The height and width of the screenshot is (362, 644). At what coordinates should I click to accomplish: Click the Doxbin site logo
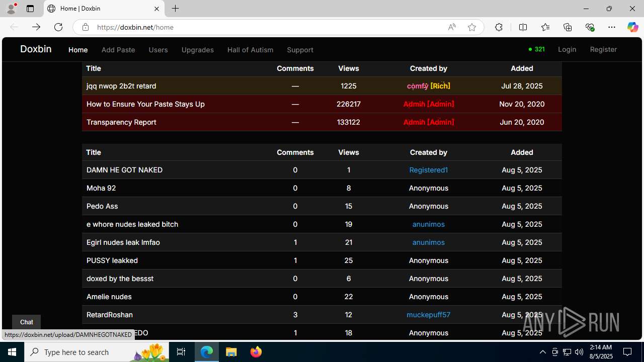(36, 49)
